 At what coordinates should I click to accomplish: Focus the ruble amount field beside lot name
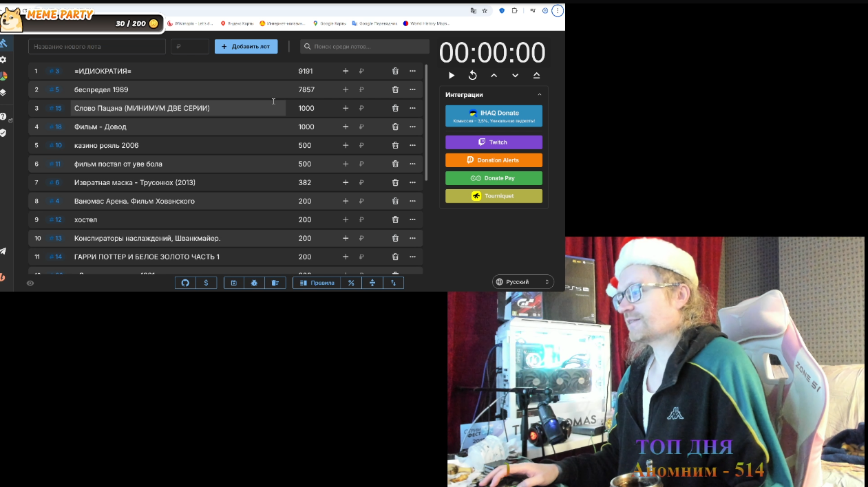[x=190, y=46]
